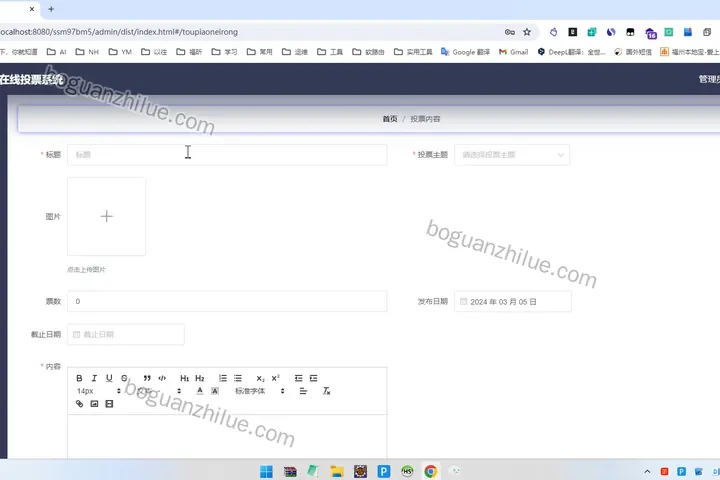The width and height of the screenshot is (720, 480).
Task: Click the 标题 title input field
Action: tap(227, 155)
